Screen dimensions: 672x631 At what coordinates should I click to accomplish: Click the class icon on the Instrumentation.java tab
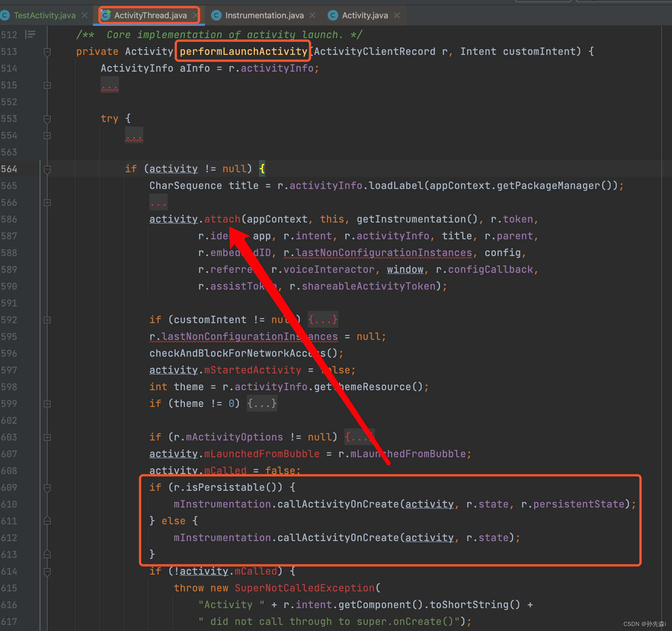pos(216,15)
